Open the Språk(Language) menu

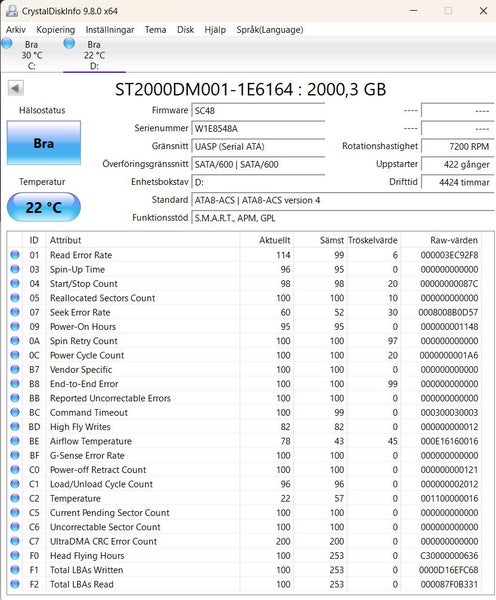[x=270, y=30]
